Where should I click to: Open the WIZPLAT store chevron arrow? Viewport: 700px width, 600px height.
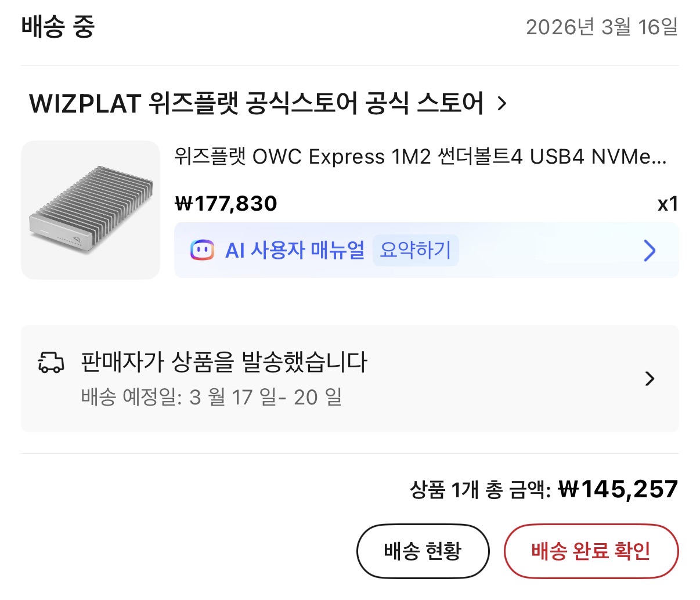click(x=502, y=104)
